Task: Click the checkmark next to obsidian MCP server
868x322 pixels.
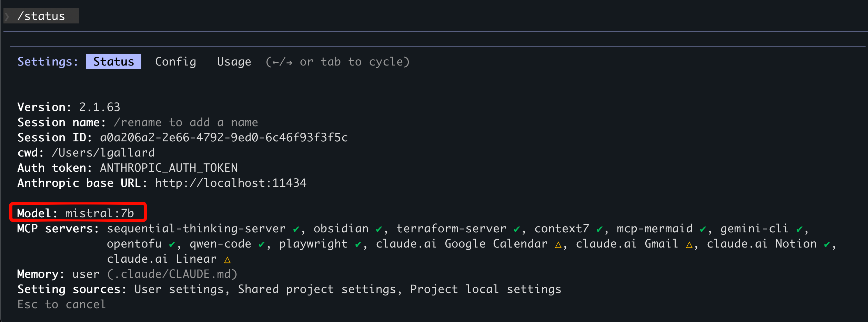Action: [379, 228]
